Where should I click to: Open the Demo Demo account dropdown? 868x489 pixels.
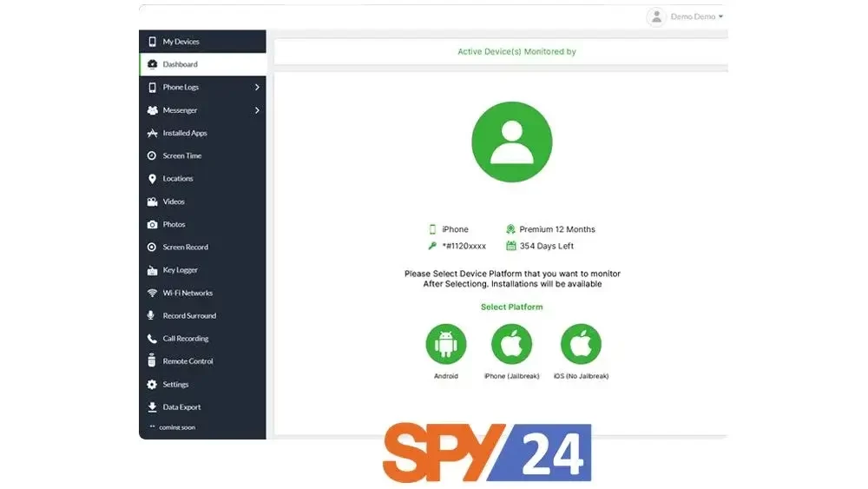[x=696, y=17]
